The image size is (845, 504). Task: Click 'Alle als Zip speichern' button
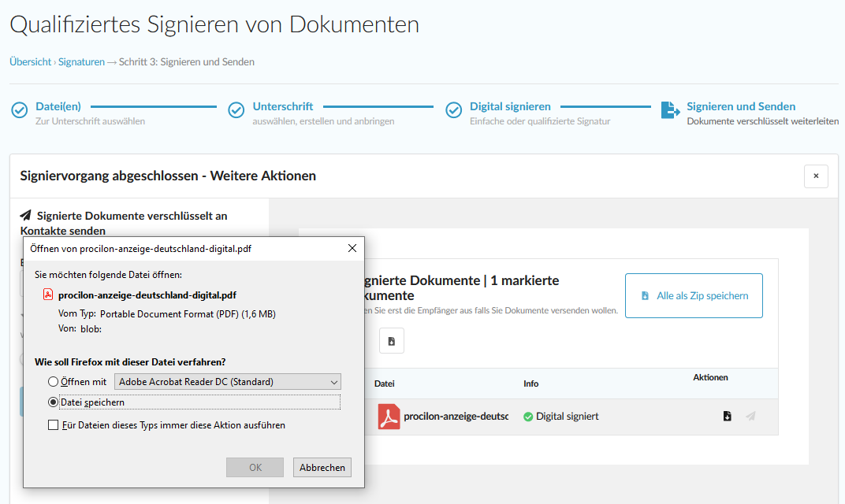[x=694, y=296]
